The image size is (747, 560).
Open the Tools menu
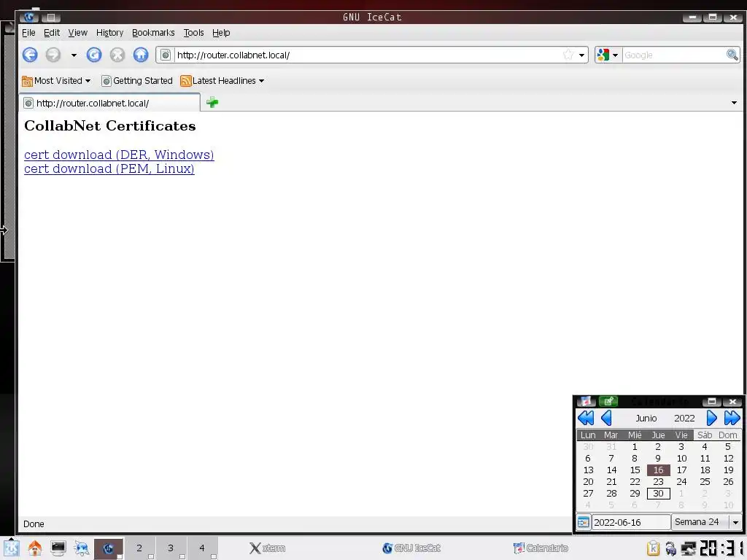193,33
